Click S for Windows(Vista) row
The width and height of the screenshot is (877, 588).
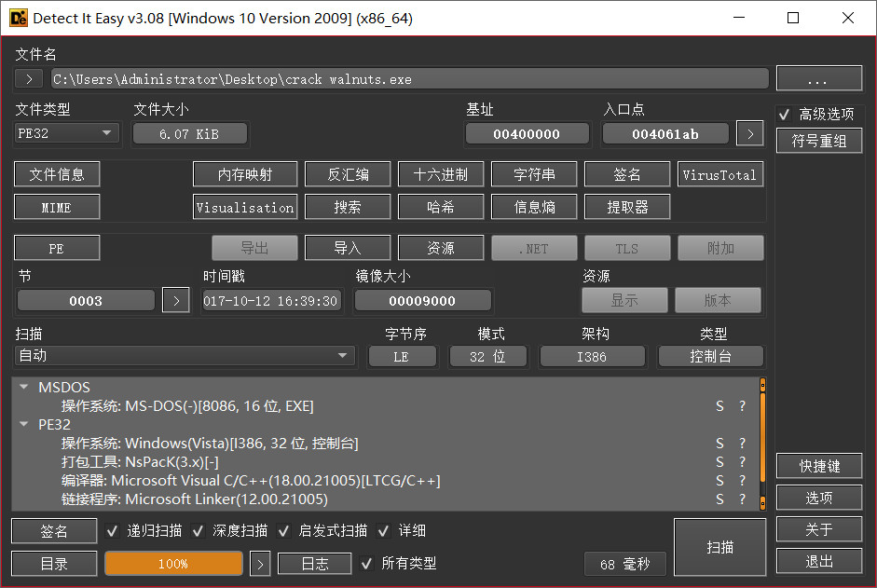(719, 444)
